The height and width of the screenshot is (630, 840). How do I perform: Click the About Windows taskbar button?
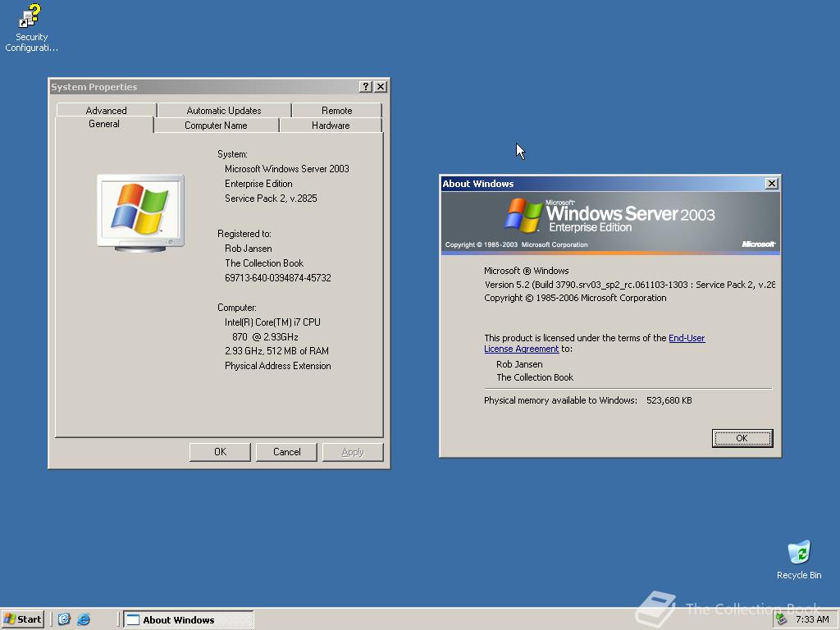(x=189, y=619)
